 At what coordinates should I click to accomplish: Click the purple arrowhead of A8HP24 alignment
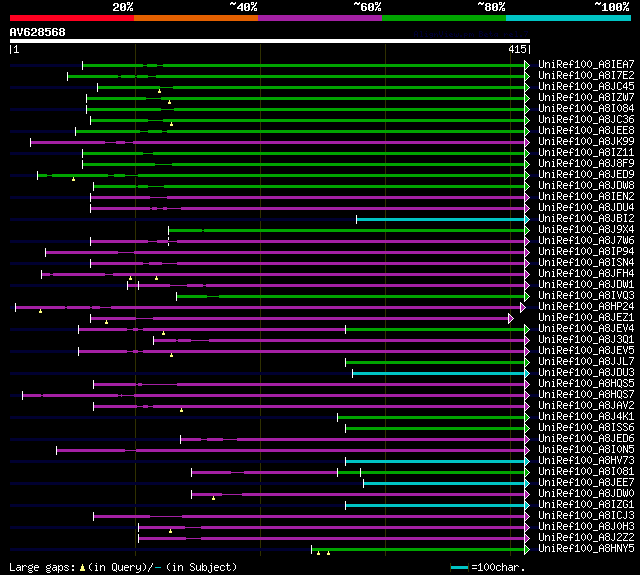523,307
